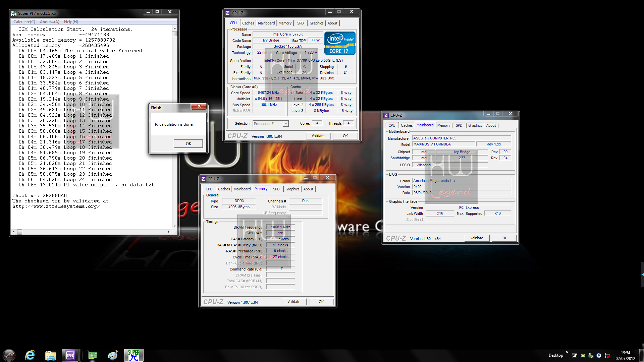Click the blue lightning bolt tray icon
This screenshot has height=362, width=644.
coord(599,356)
